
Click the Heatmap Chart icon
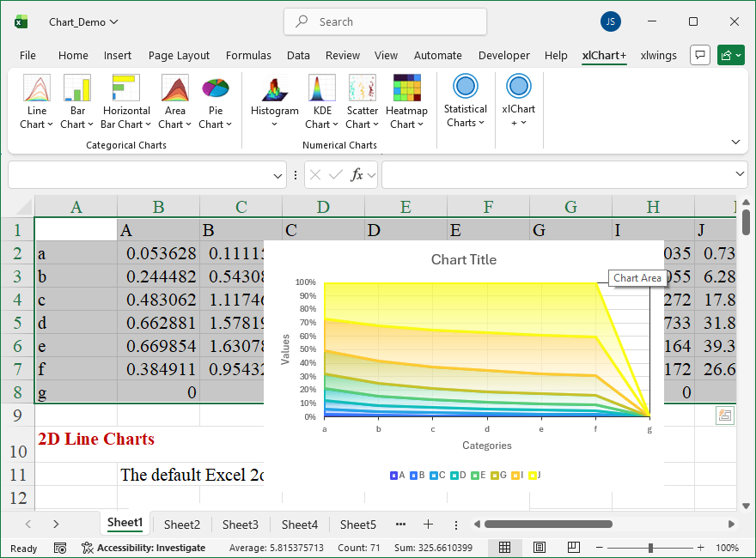(x=406, y=88)
